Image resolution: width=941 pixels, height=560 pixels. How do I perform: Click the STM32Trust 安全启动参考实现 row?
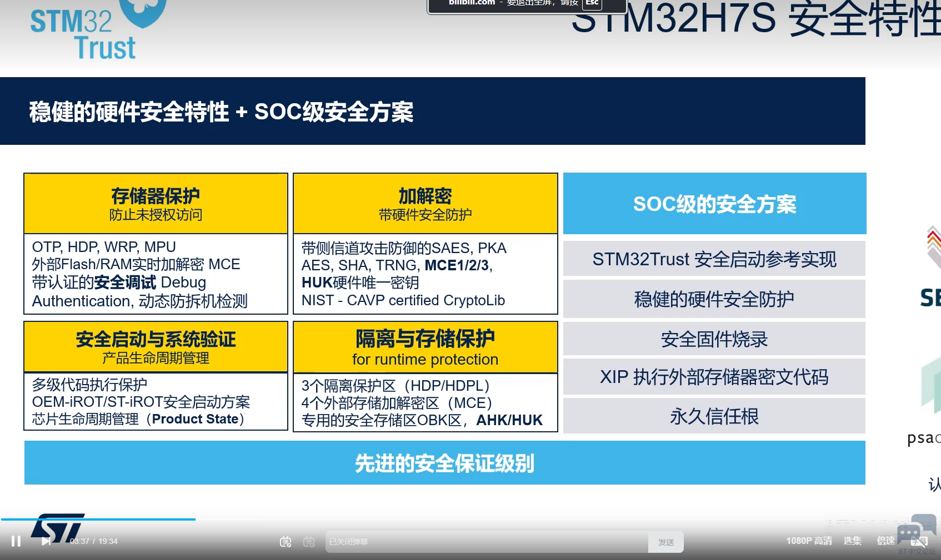point(714,259)
